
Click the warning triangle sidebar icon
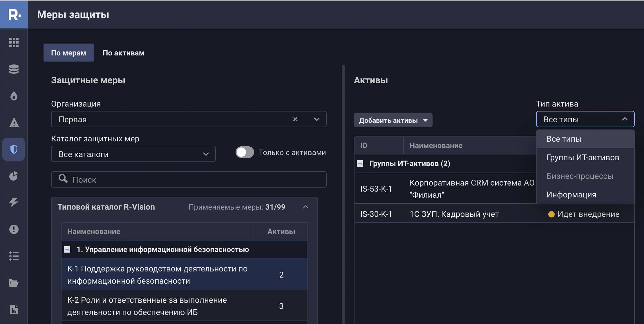coord(14,123)
